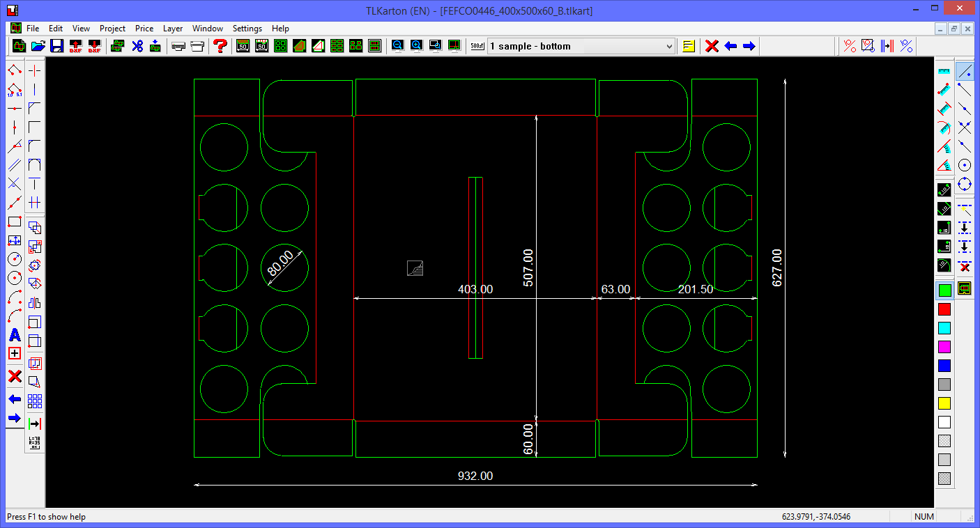Image resolution: width=980 pixels, height=528 pixels.
Task: Click the blue left arrow in left toolbar
Action: (15, 399)
